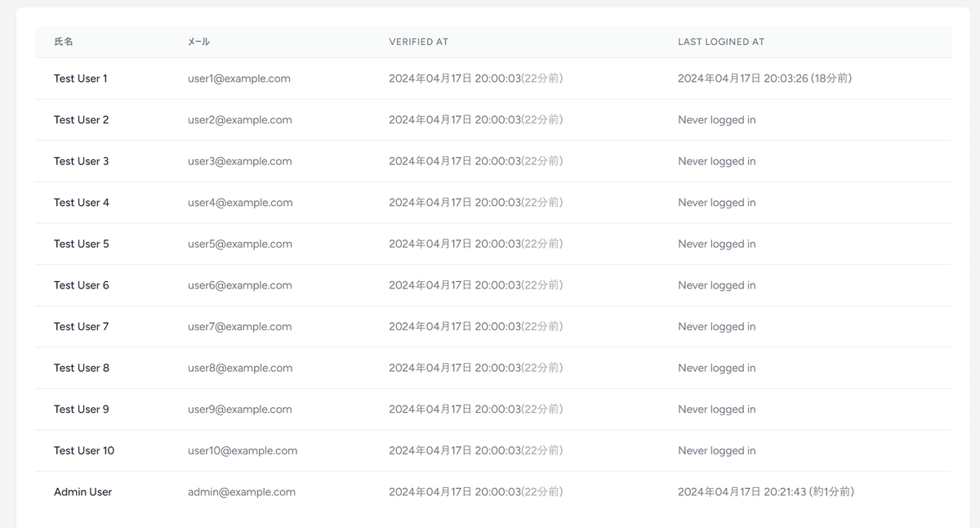Click Admin User's verified-at timestamp
The width and height of the screenshot is (980, 528).
476,492
